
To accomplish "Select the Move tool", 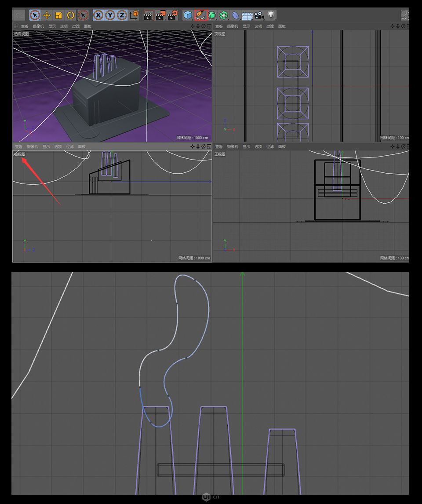I will (47, 15).
